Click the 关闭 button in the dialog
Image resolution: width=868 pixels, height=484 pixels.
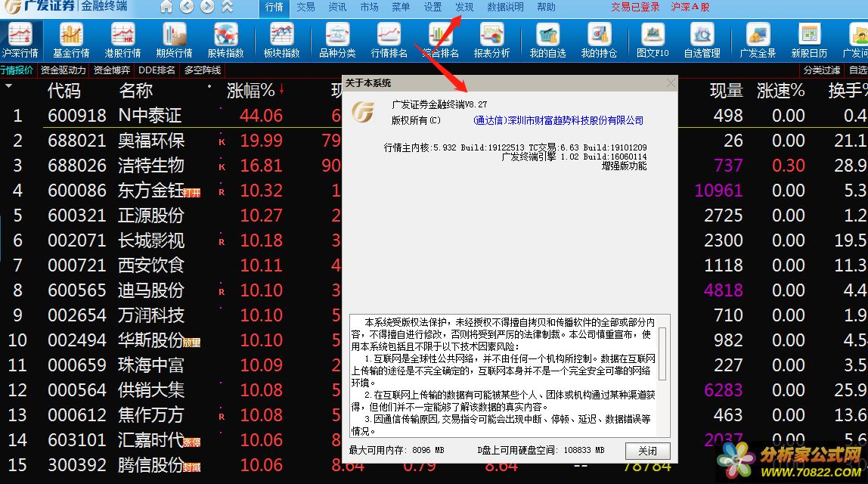[x=648, y=451]
